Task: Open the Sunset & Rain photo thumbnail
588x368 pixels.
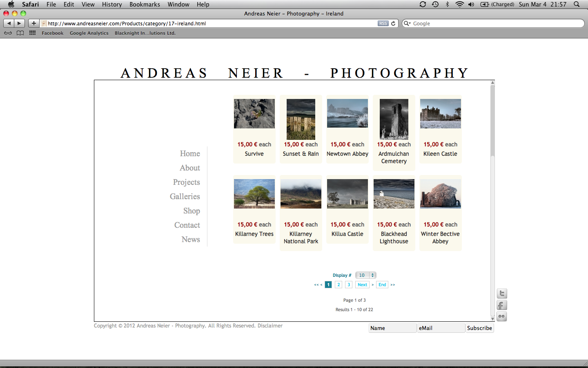Action: [x=301, y=119]
